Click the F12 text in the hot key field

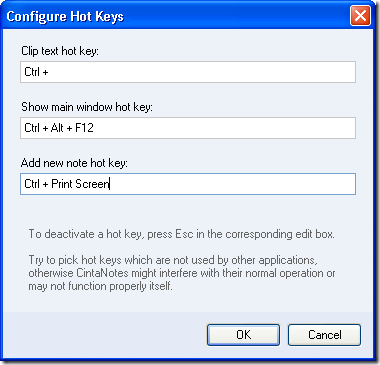85,128
